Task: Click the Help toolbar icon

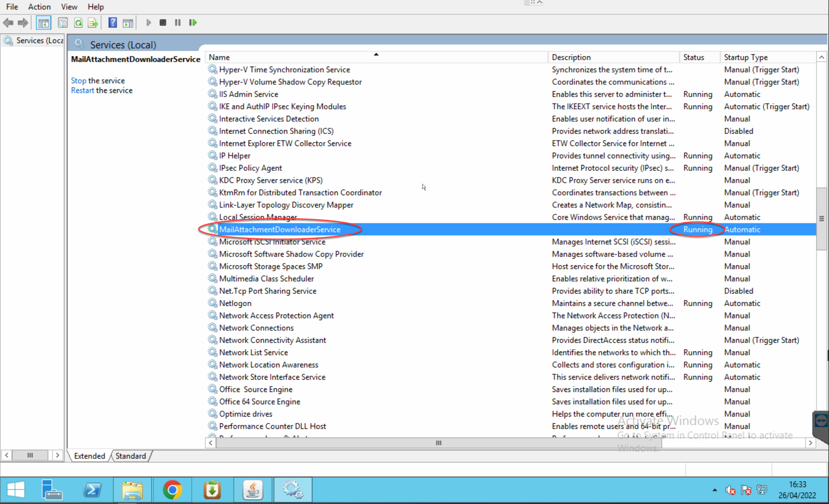Action: point(113,23)
